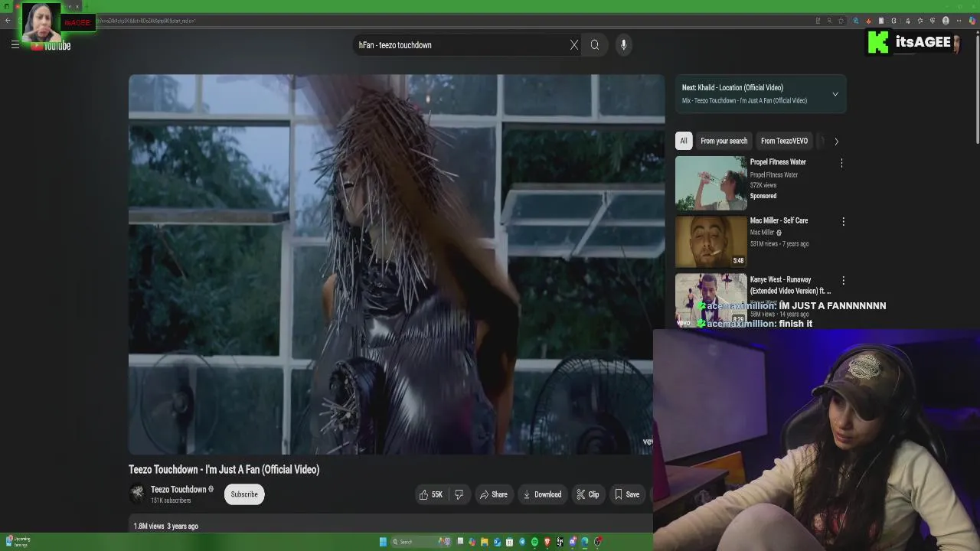This screenshot has width=980, height=551.
Task: Download the video
Action: (x=542, y=494)
